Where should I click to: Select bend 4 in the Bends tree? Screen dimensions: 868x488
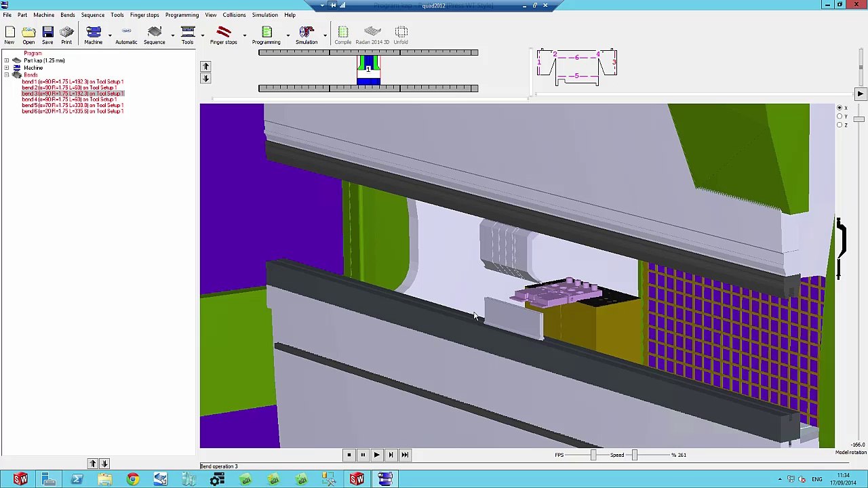pyautogui.click(x=70, y=99)
